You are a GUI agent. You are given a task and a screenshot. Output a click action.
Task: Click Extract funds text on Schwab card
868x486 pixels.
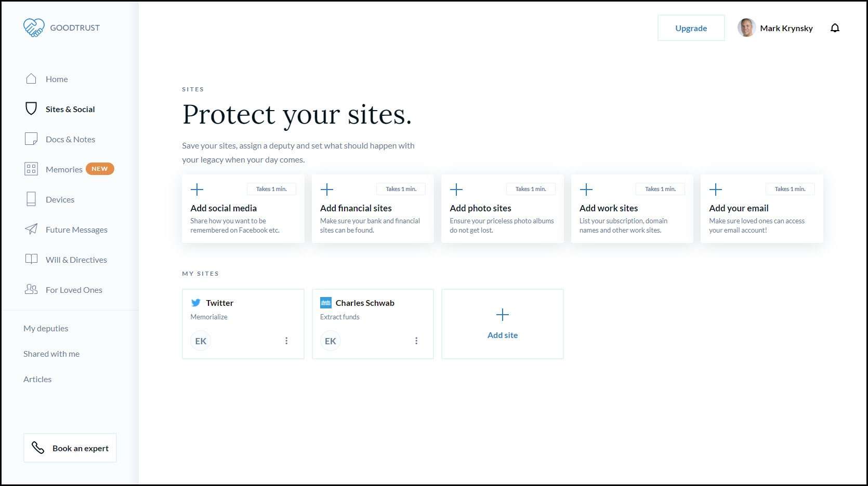click(x=340, y=317)
